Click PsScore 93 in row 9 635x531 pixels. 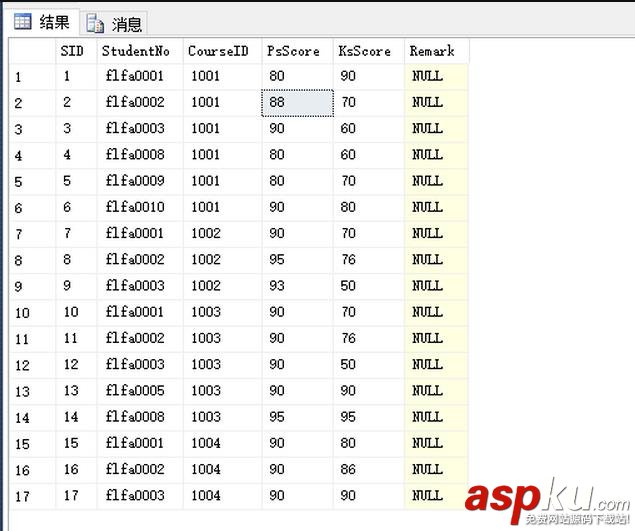[298, 286]
